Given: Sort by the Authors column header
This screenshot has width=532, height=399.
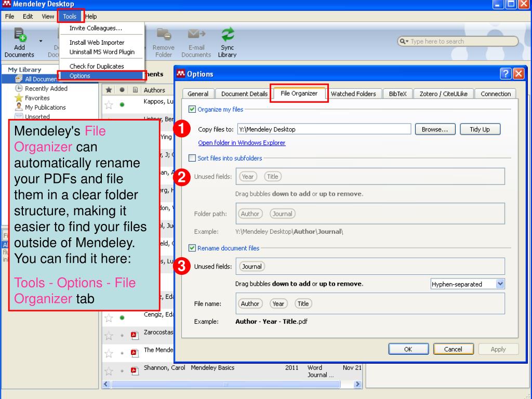Looking at the screenshot, I should (154, 90).
